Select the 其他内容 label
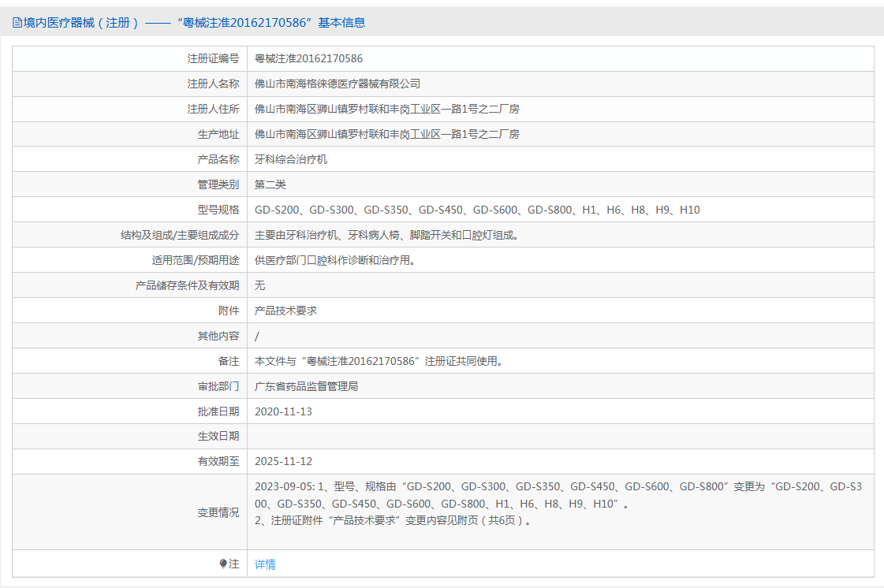This screenshot has height=588, width=884. coord(218,336)
